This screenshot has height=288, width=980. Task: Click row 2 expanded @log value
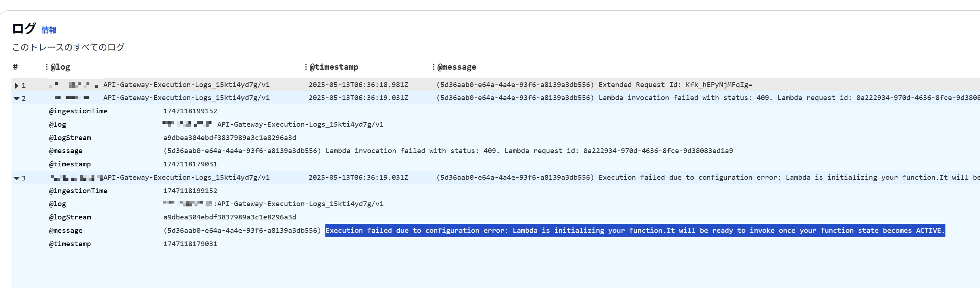pos(273,125)
